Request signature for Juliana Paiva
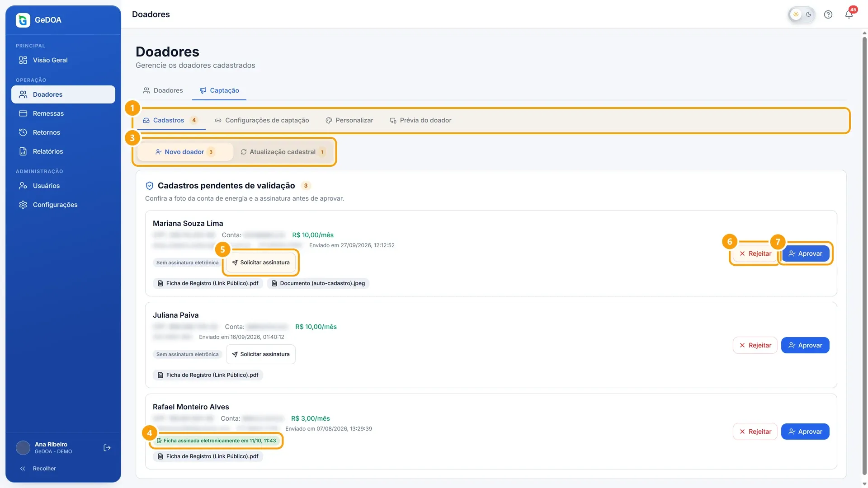This screenshot has width=868, height=488. point(261,354)
